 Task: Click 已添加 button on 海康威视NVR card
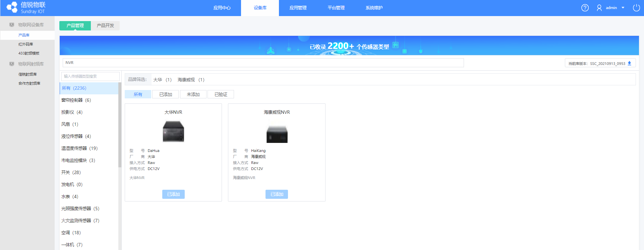coord(277,194)
